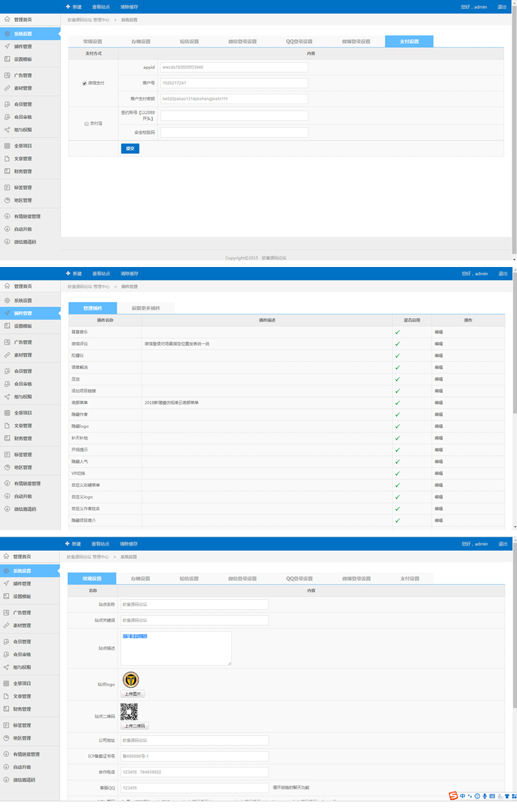
Task: Open 编辑 link for the 微信评论 plugin
Action: [x=439, y=344]
